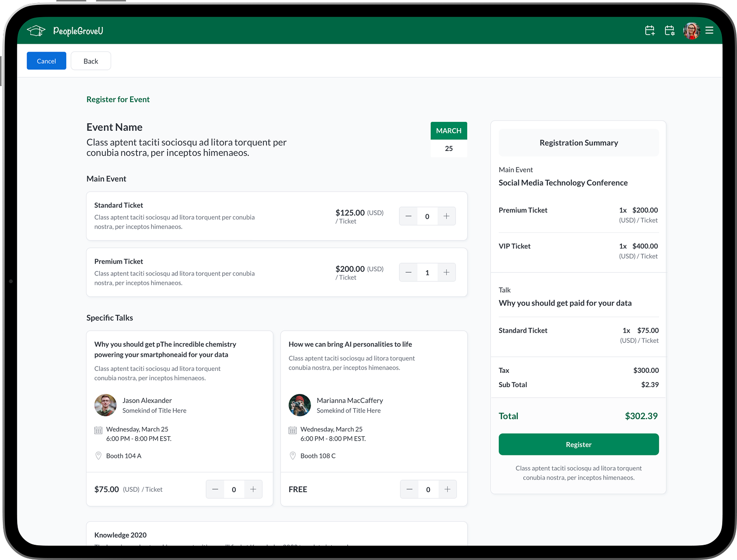Click the user profile avatar in header
This screenshot has width=737, height=560.
tap(691, 30)
